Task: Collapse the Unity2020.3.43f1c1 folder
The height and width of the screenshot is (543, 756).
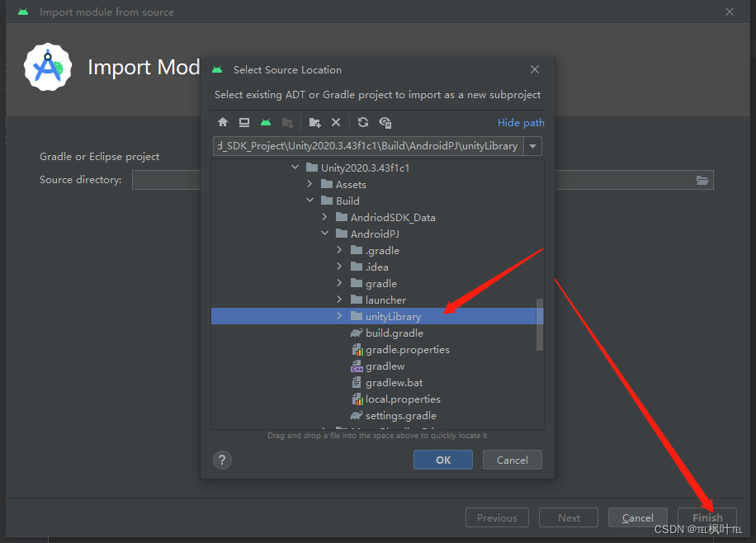Action: click(295, 168)
